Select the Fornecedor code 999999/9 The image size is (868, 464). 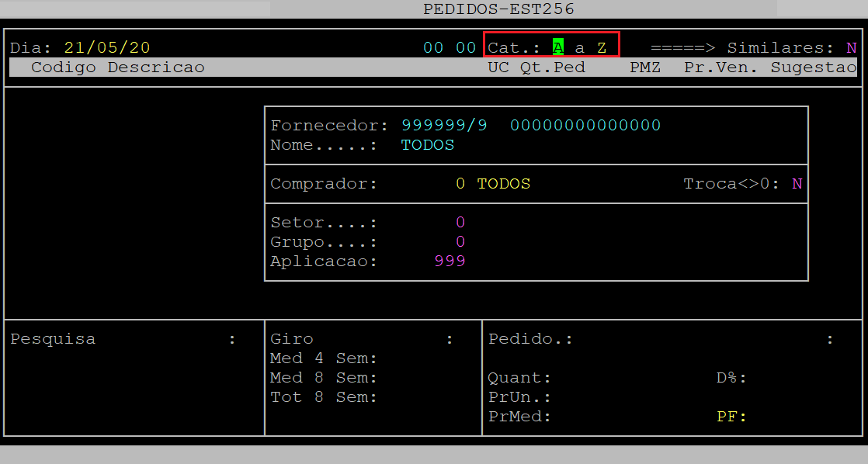[x=444, y=125]
